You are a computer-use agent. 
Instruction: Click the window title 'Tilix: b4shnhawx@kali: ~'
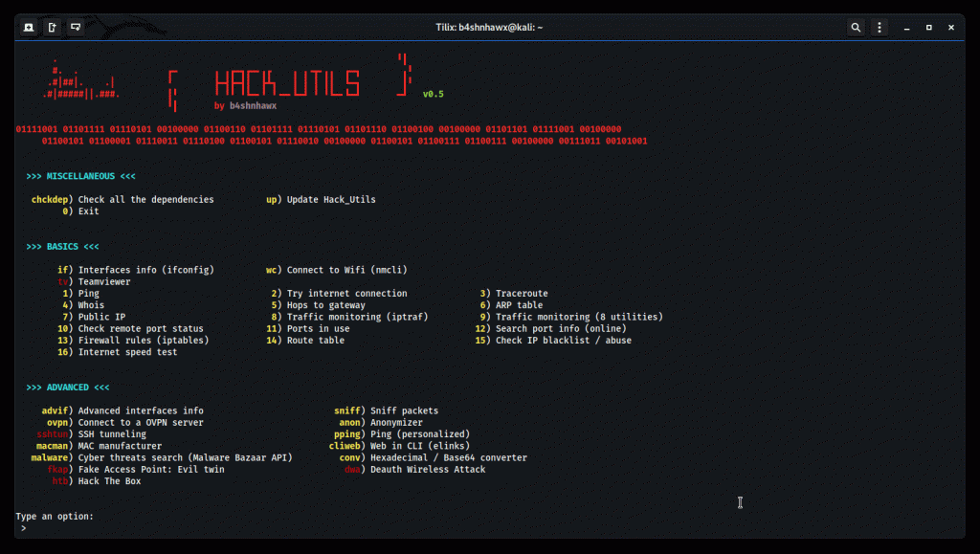[x=489, y=28]
